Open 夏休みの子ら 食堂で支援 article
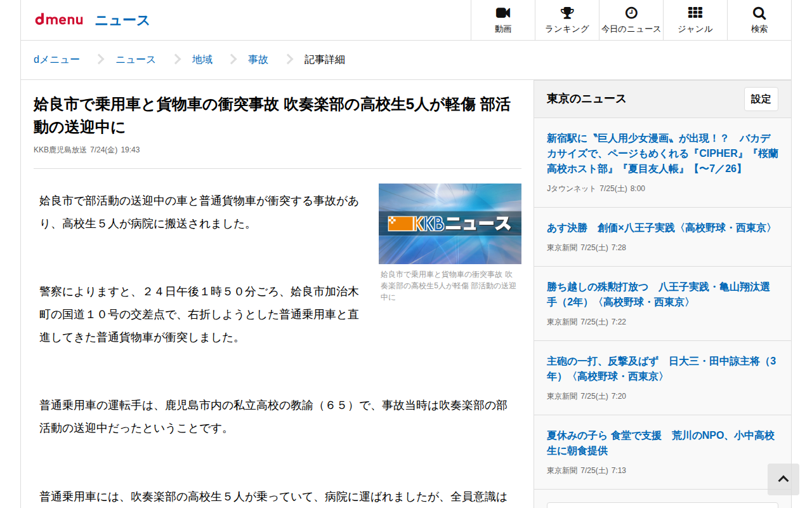 coord(660,443)
